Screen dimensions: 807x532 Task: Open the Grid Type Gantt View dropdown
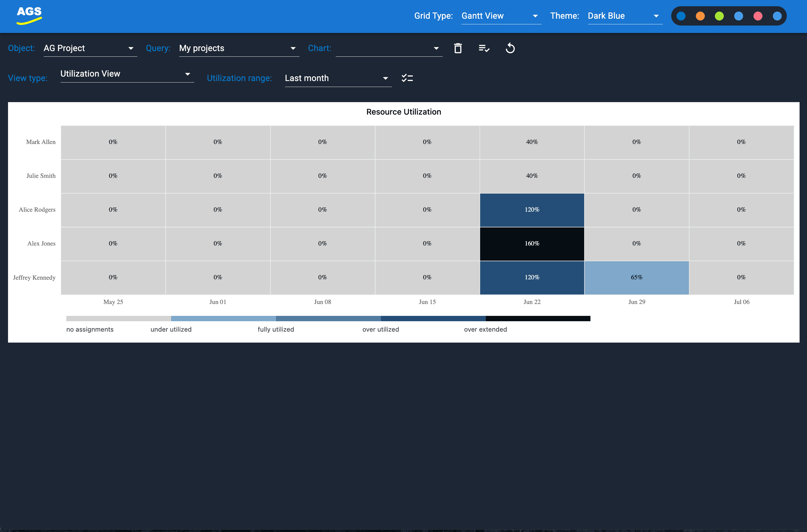pyautogui.click(x=501, y=16)
